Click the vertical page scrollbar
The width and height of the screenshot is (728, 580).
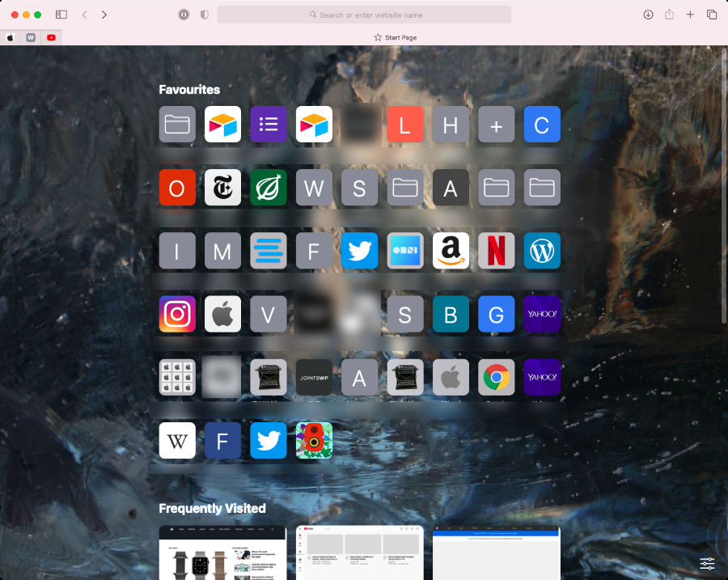(x=724, y=186)
